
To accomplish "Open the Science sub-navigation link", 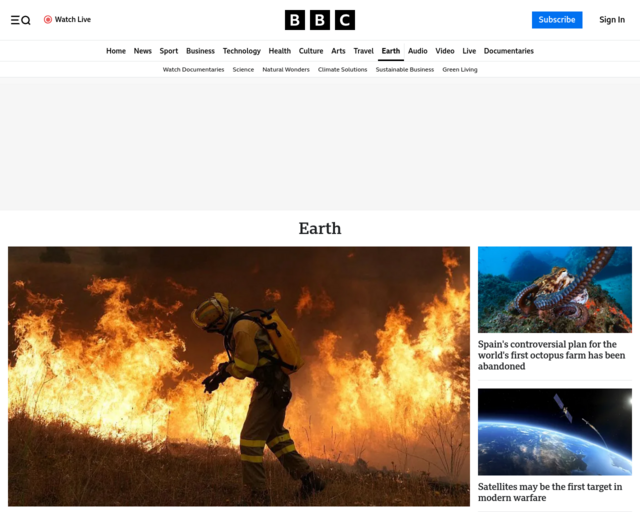I will (x=243, y=70).
